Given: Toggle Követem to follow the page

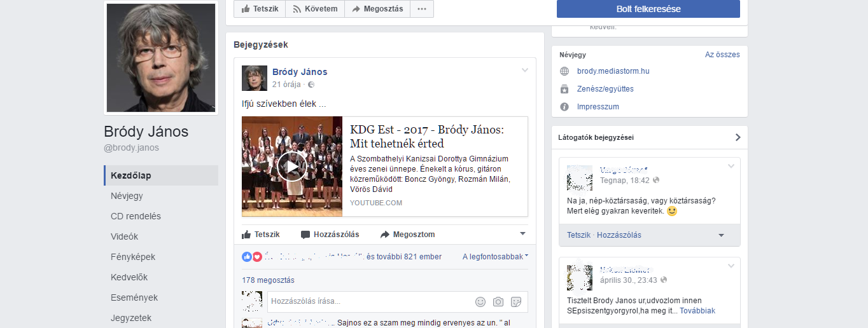Looking at the screenshot, I should (315, 9).
